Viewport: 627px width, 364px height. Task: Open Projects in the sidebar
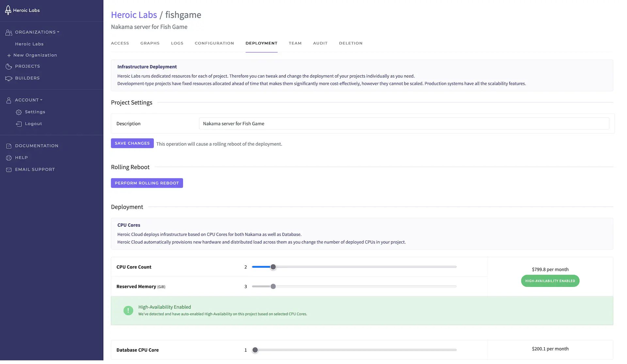point(27,66)
